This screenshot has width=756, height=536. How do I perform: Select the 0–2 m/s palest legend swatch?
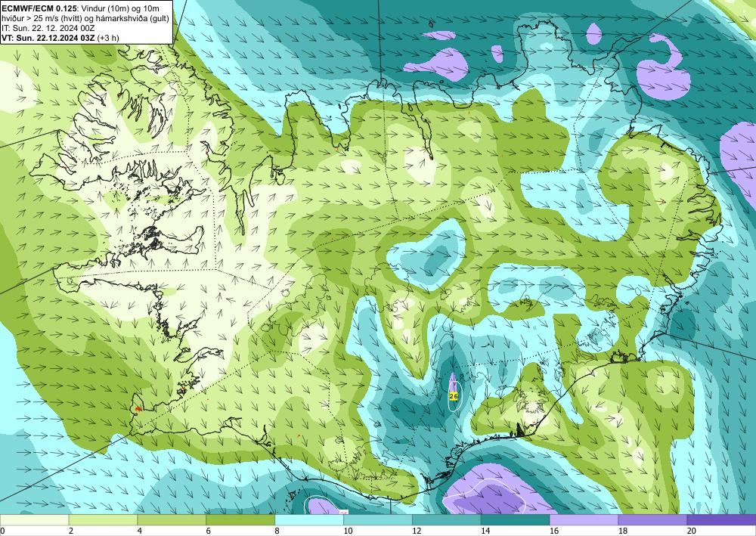point(35,520)
